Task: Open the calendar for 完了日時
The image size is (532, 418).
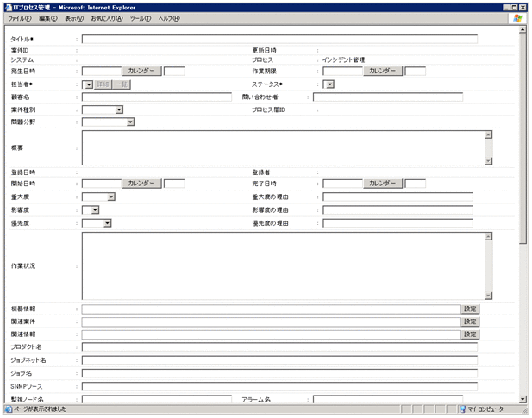Action: coord(383,184)
